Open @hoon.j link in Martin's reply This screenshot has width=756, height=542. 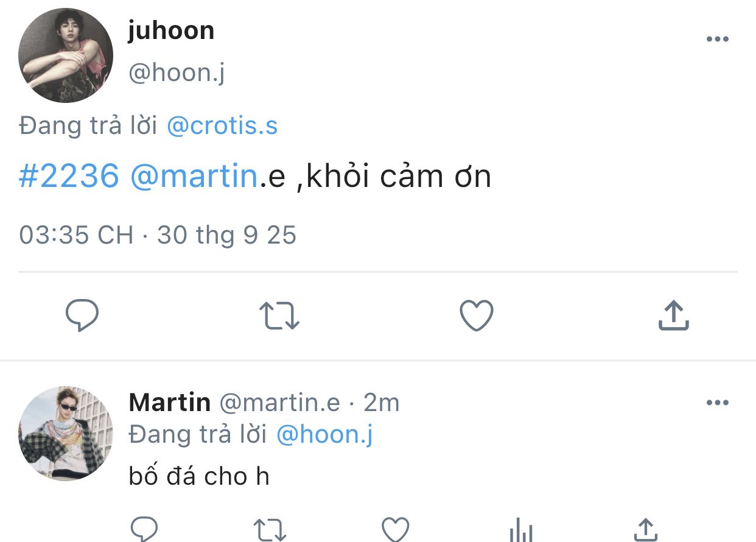click(x=325, y=435)
